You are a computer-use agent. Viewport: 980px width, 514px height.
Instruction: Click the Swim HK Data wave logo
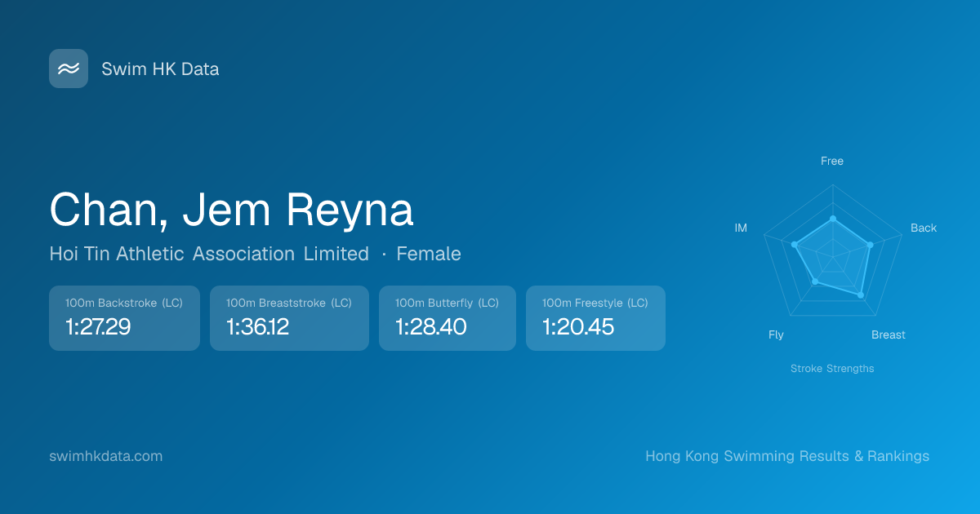69,69
